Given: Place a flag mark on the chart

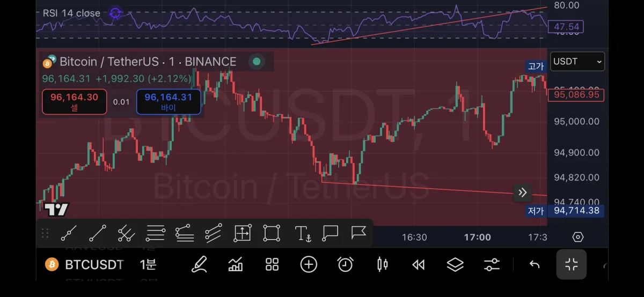Looking at the screenshot, I should pos(358,233).
